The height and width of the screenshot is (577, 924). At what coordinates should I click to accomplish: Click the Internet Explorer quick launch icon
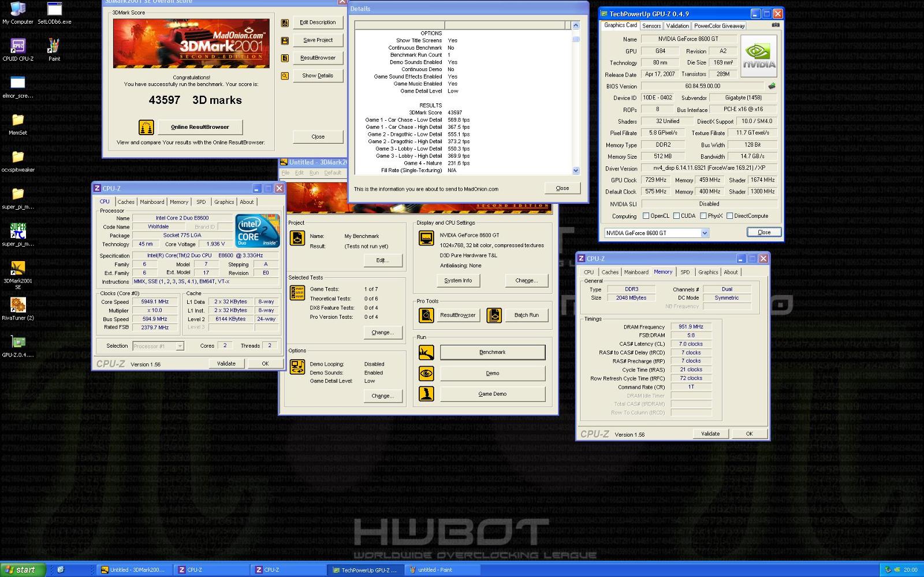pyautogui.click(x=60, y=569)
